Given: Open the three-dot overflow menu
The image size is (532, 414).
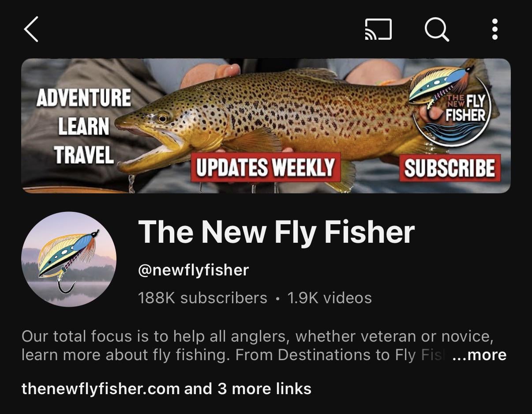Looking at the screenshot, I should click(495, 30).
